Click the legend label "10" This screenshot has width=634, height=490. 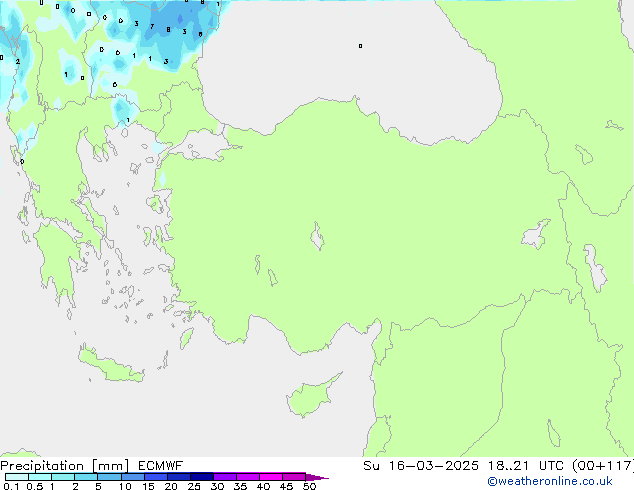point(125,486)
